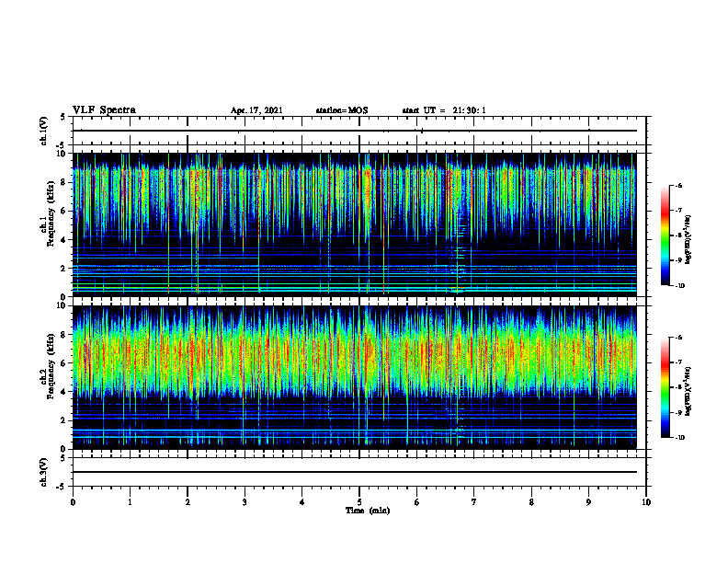
Task: Click time axis tick label "10"
Action: (646, 502)
